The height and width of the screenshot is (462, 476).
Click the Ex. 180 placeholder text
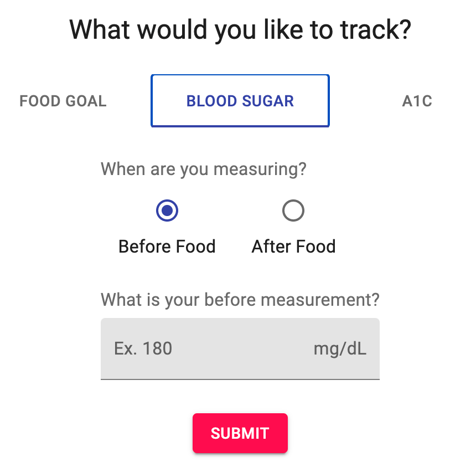pos(143,348)
